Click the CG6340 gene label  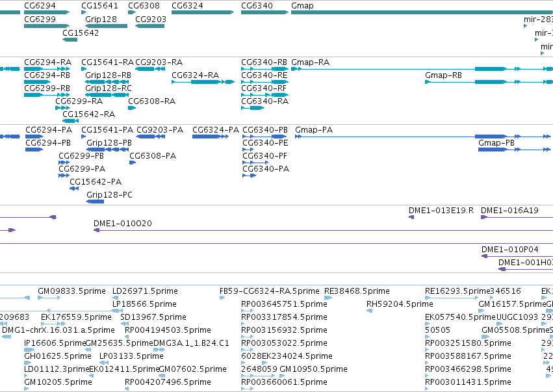(x=257, y=6)
